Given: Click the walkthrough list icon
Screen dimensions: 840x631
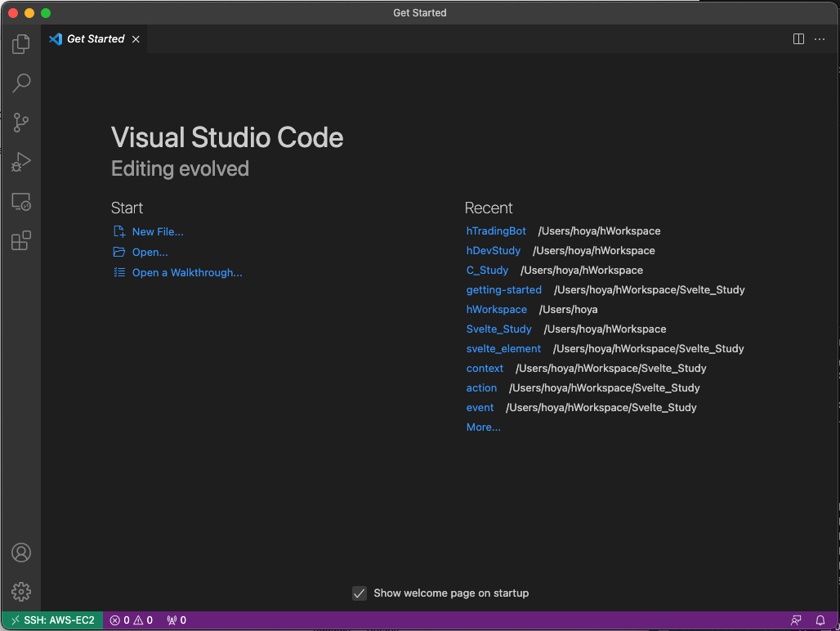Looking at the screenshot, I should coord(119,272).
